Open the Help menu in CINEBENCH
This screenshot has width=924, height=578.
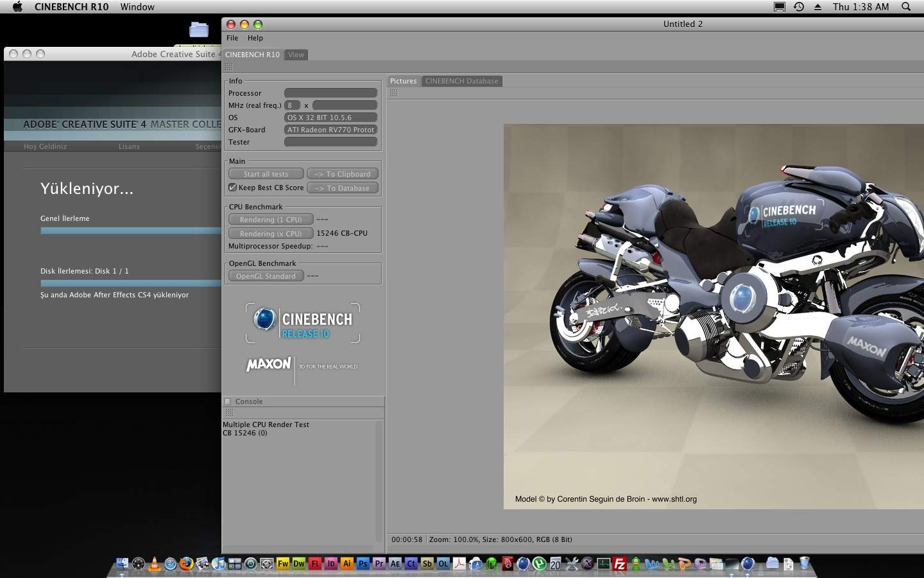255,38
